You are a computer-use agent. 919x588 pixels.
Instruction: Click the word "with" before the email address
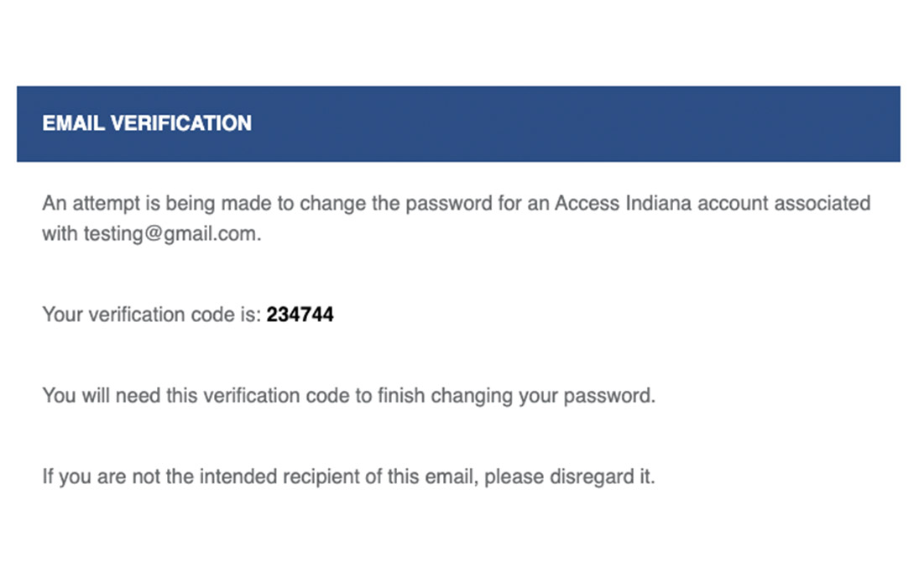[x=60, y=235]
